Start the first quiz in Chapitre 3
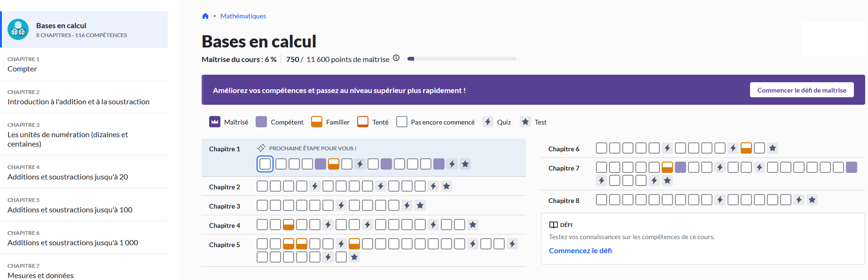The height and width of the screenshot is (280, 868). tap(341, 205)
